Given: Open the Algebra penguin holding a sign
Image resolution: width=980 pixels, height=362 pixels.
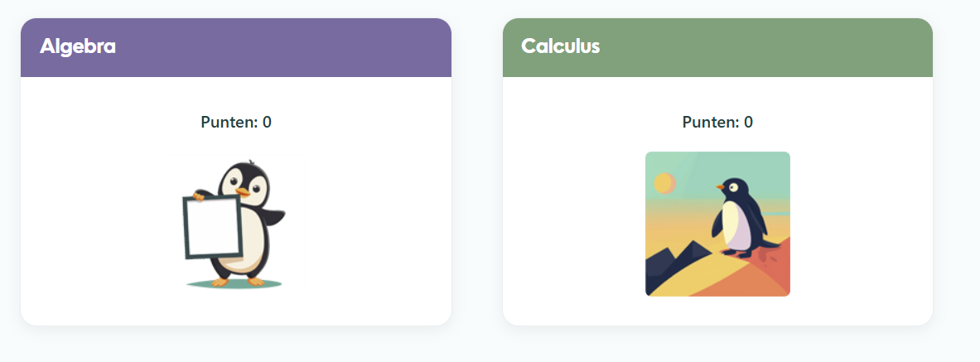Looking at the screenshot, I should click(x=236, y=224).
